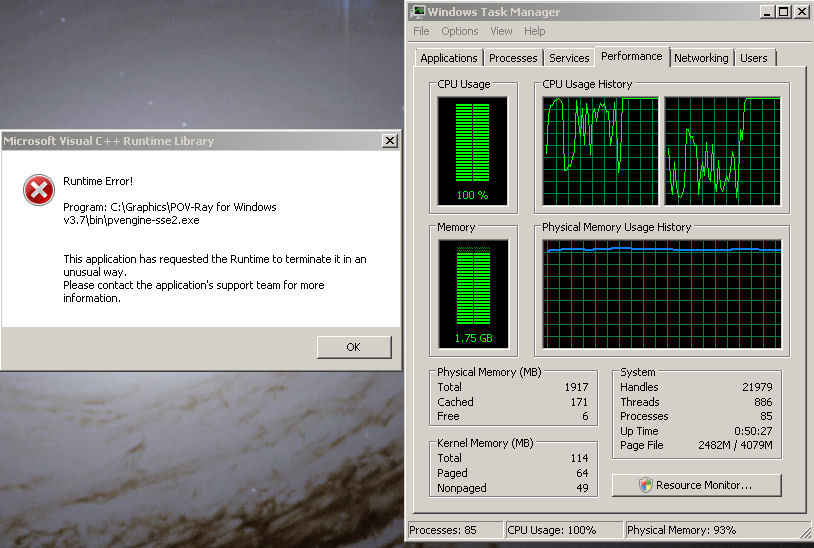Click the CPU Usage 100% gauge
The image size is (814, 548).
[472, 150]
